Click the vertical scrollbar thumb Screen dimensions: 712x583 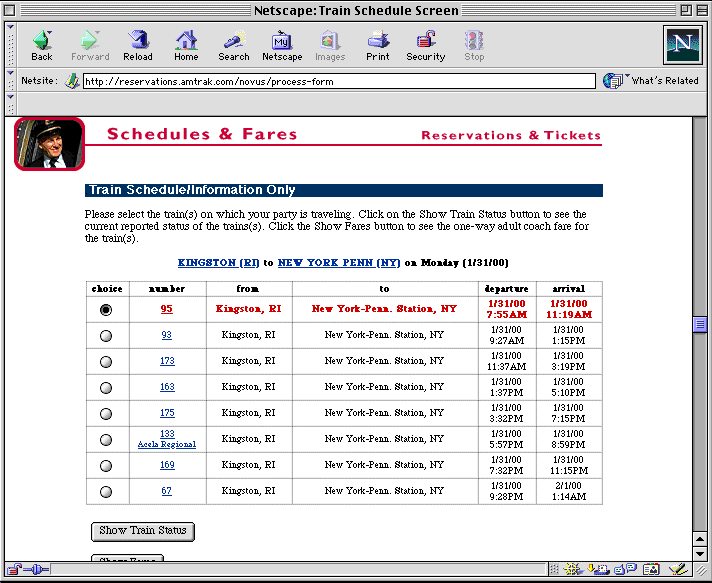pyautogui.click(x=700, y=324)
